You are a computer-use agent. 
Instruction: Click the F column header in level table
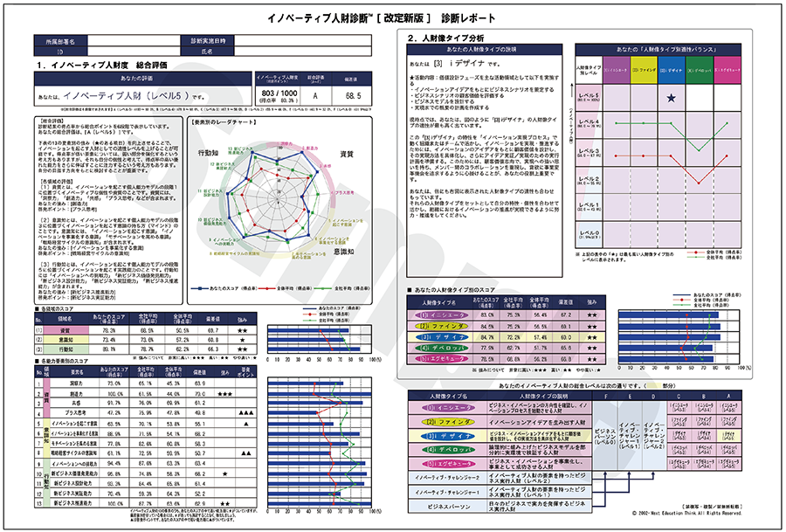click(605, 396)
